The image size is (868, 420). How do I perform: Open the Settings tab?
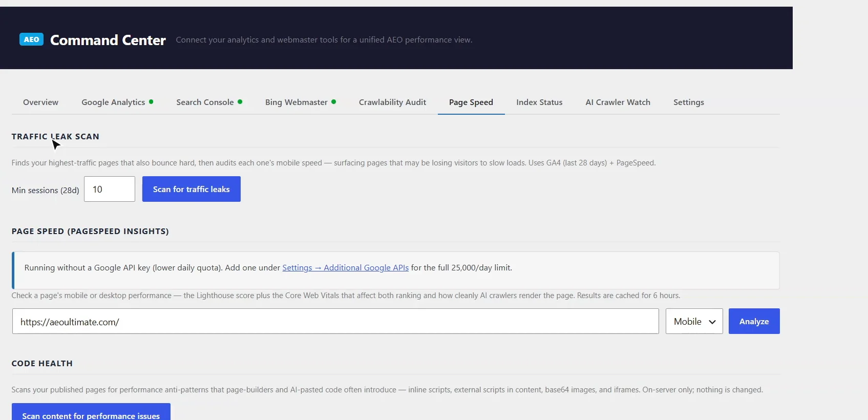688,102
